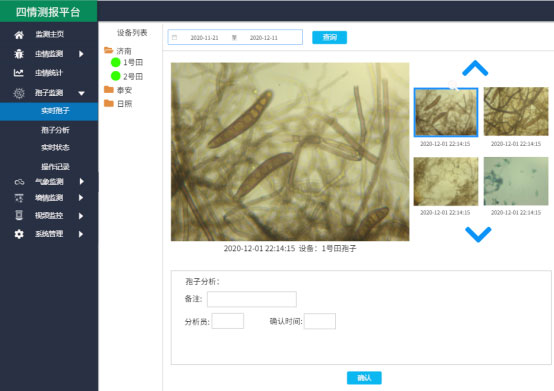The height and width of the screenshot is (391, 554).
Task: Click the 确认 confirm button
Action: pos(364,378)
